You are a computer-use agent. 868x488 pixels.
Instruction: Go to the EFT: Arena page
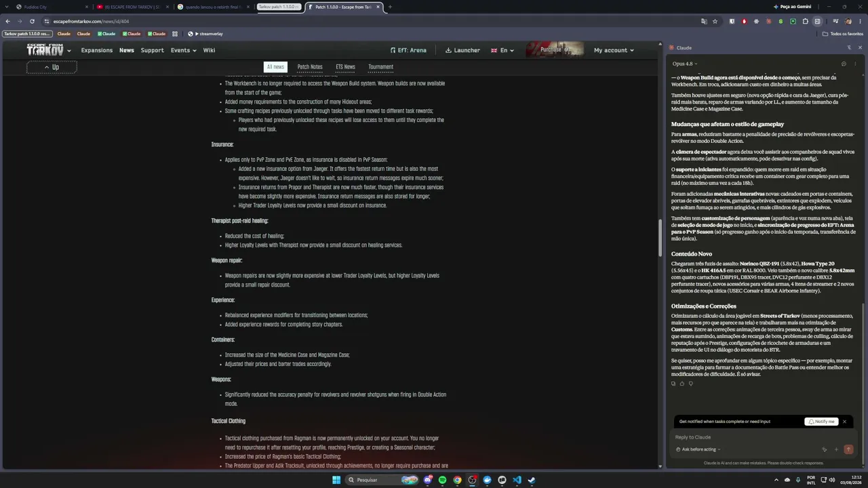point(408,50)
